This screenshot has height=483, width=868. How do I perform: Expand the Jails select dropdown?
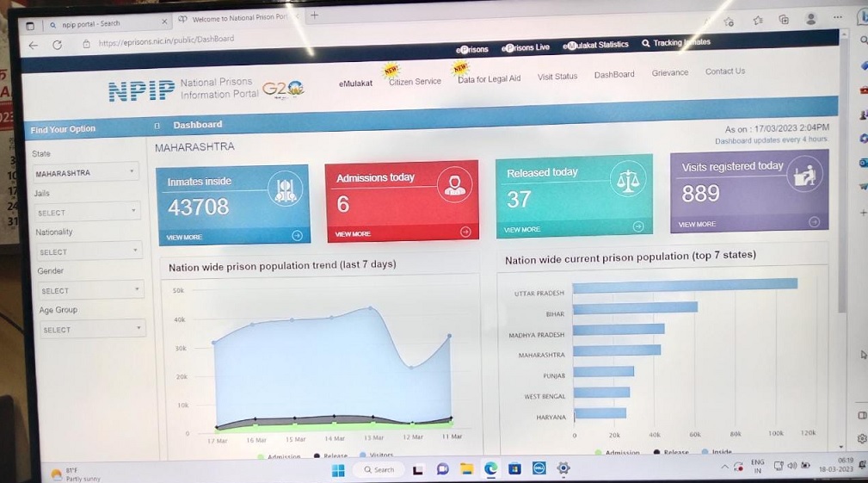pyautogui.click(x=88, y=212)
